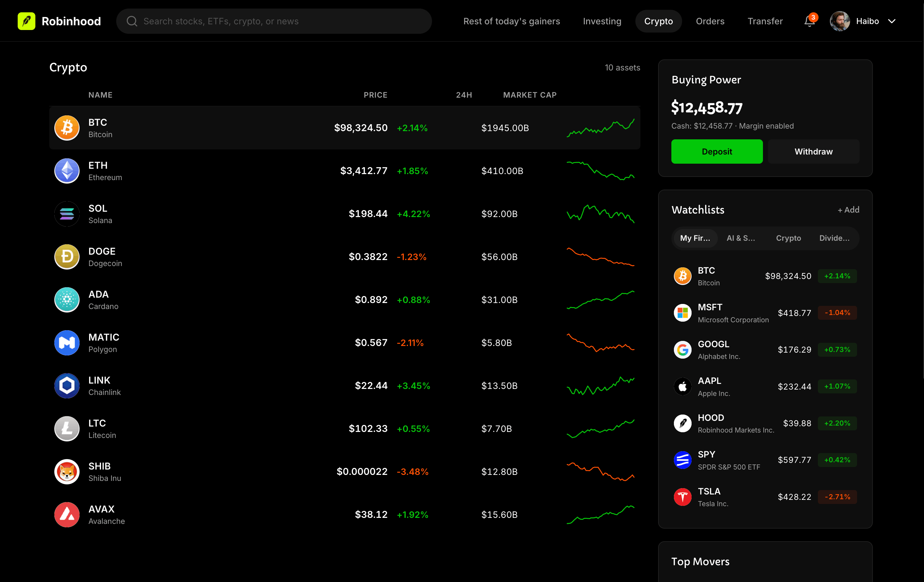Click the Litecoin coin icon
The width and height of the screenshot is (924, 582).
point(67,429)
